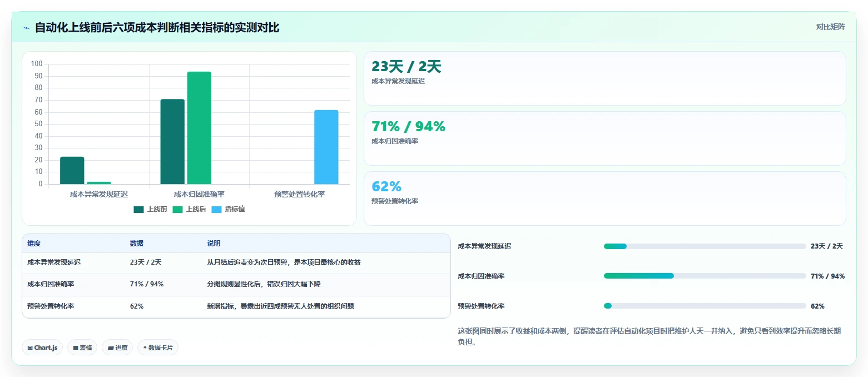Click 成本异常发现延迟 table row label

(x=54, y=262)
